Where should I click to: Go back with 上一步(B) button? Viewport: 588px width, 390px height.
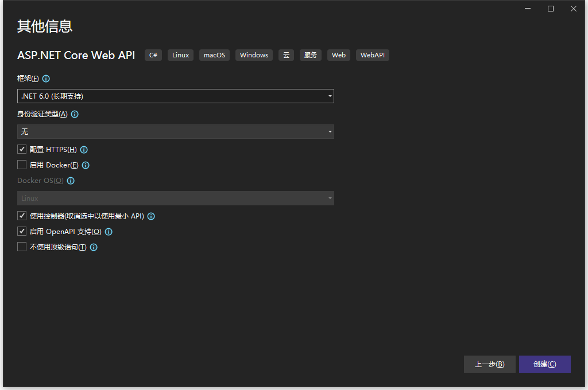click(x=489, y=364)
